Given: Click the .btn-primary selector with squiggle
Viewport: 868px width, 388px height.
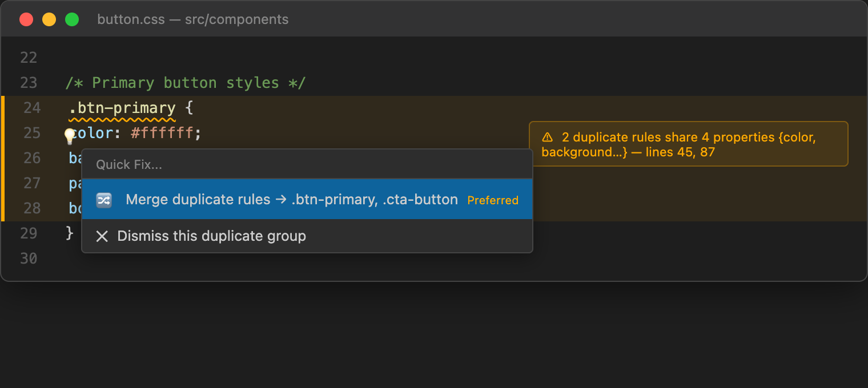Looking at the screenshot, I should pos(122,108).
